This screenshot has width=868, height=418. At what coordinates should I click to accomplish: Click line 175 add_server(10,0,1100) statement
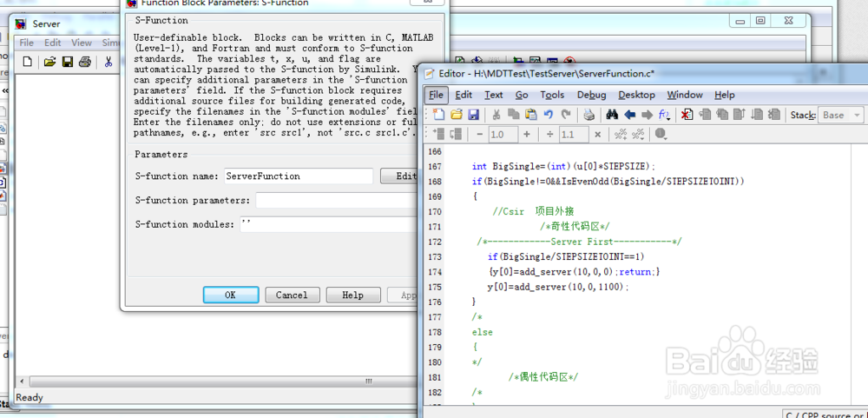(558, 287)
